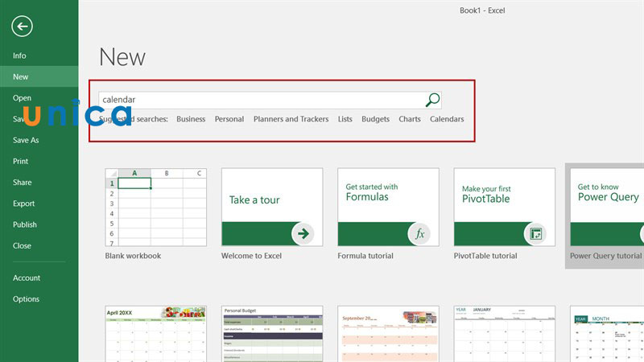Click the Formula tutorial label
644x362 pixels.
tap(365, 256)
